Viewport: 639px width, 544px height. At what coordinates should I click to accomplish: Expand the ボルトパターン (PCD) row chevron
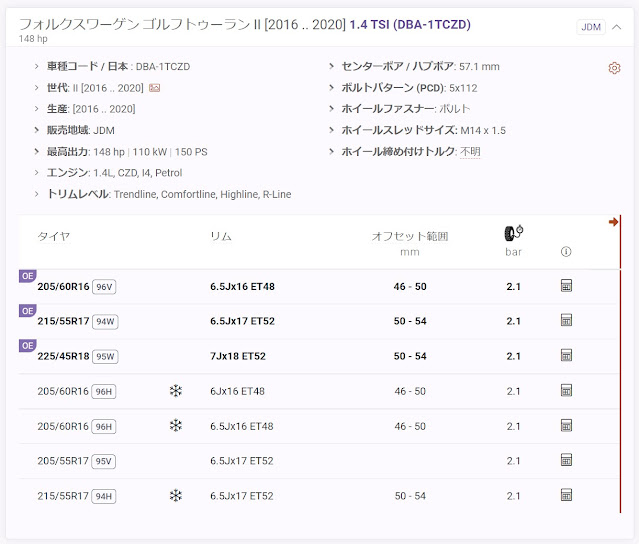(331, 88)
